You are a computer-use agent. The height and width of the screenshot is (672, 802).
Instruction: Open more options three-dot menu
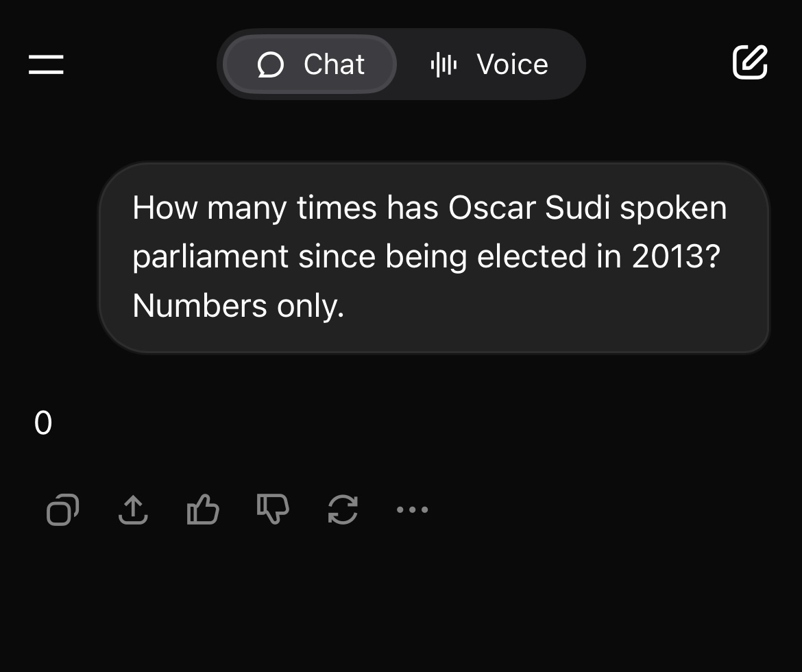[412, 509]
